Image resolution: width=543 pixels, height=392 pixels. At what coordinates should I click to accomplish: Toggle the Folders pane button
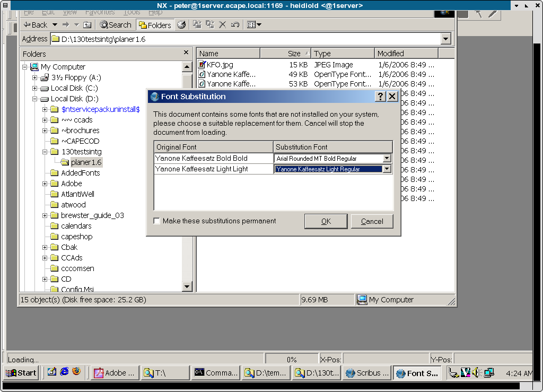point(155,25)
